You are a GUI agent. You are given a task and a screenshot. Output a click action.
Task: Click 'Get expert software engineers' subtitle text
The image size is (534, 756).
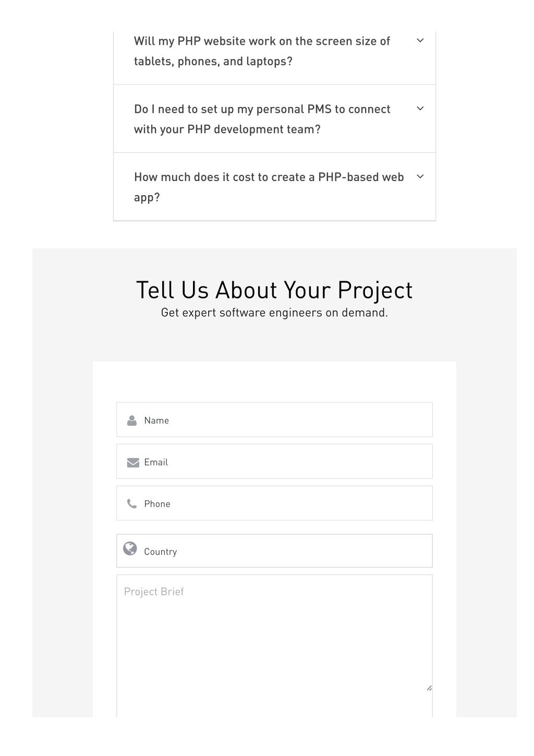[x=274, y=313]
